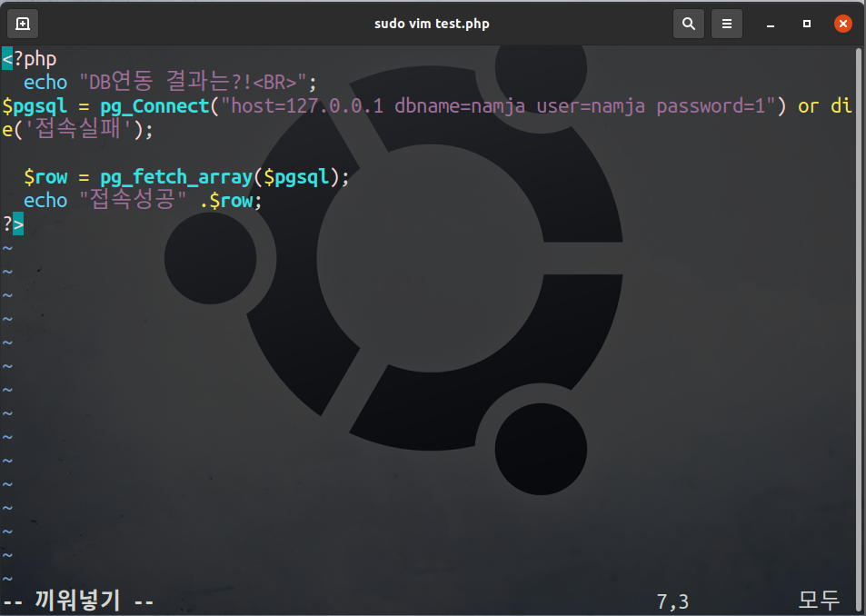Screen dimensions: 866x616
Task: Click the 'pg_fetch_array' function name
Action: 176,176
